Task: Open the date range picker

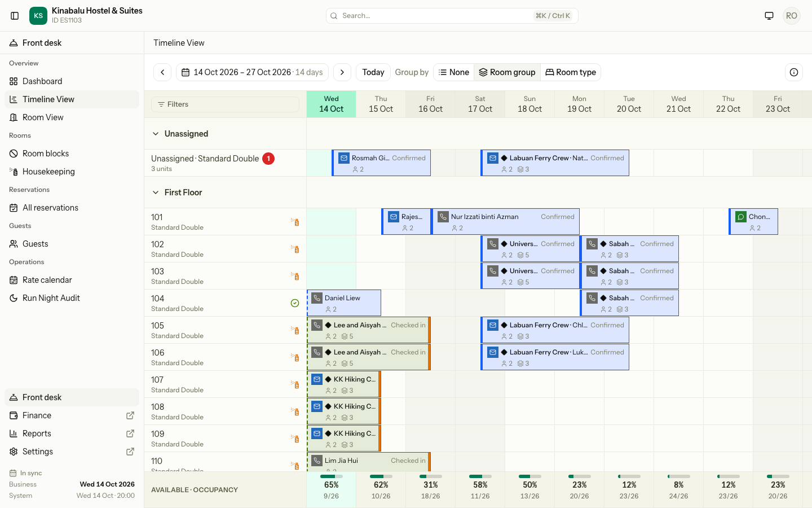Action: click(253, 72)
